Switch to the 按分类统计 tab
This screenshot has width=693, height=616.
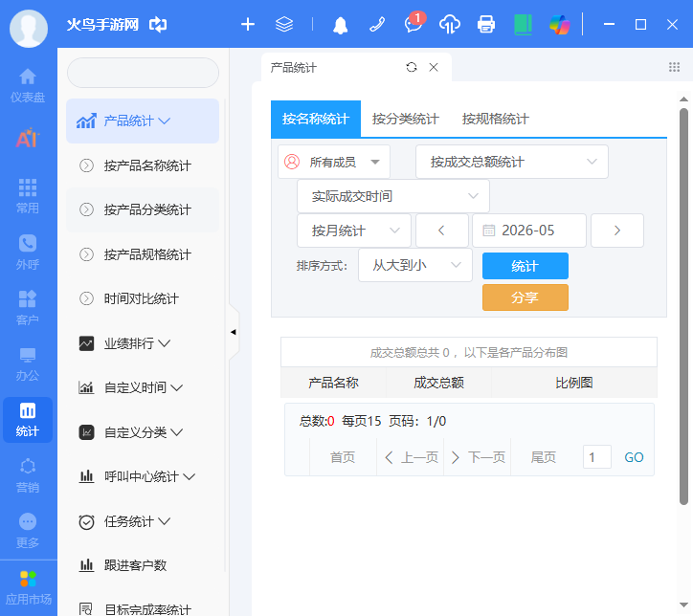click(405, 119)
